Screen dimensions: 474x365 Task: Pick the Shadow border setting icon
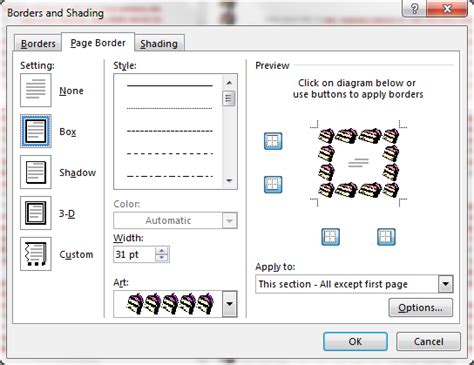point(36,172)
